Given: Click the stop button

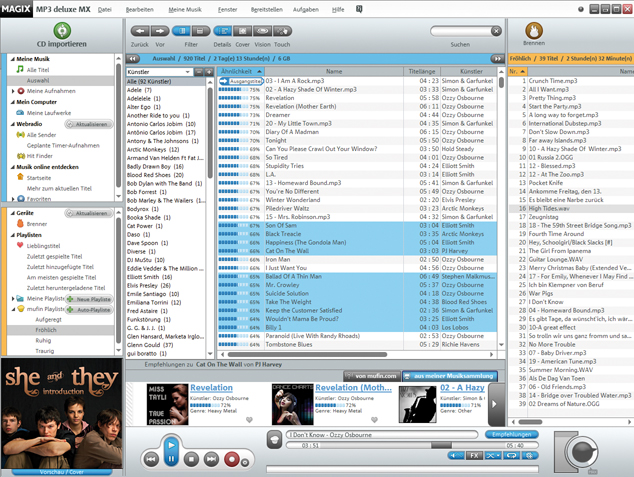Looking at the screenshot, I should (191, 459).
